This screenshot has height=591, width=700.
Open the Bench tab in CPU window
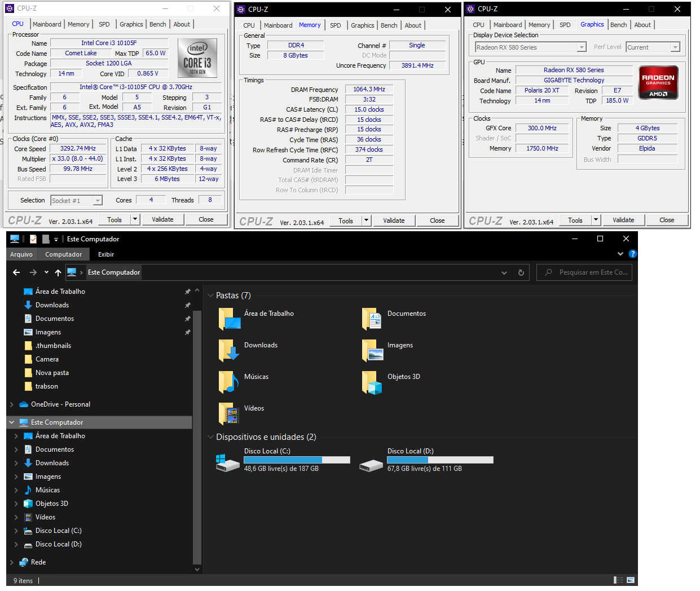158,24
